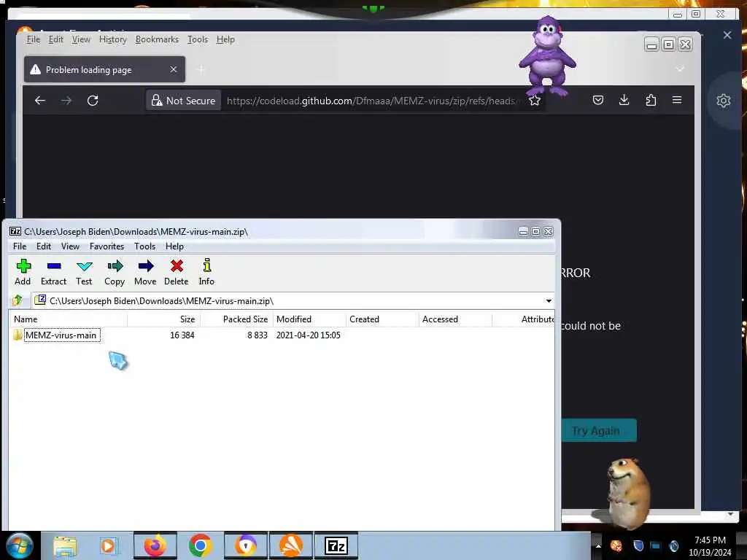Open Firefox History menu
Screen dimensions: 747x560
113,39
